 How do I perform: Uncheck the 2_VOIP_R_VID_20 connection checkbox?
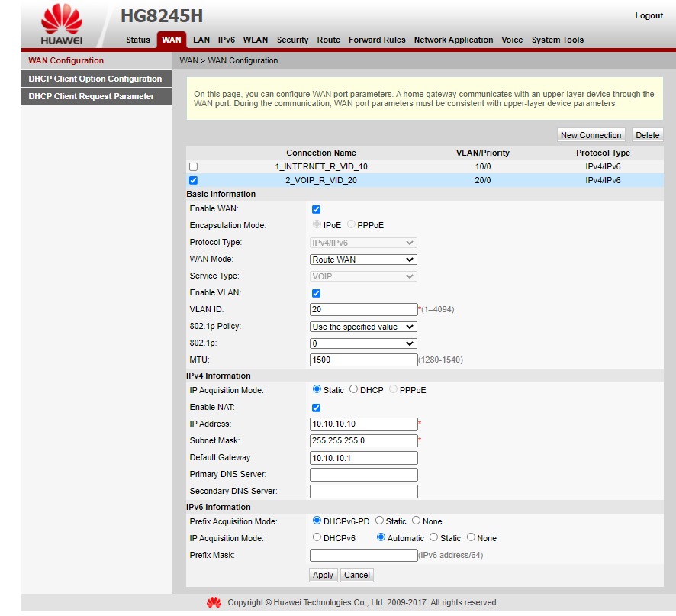pos(194,180)
